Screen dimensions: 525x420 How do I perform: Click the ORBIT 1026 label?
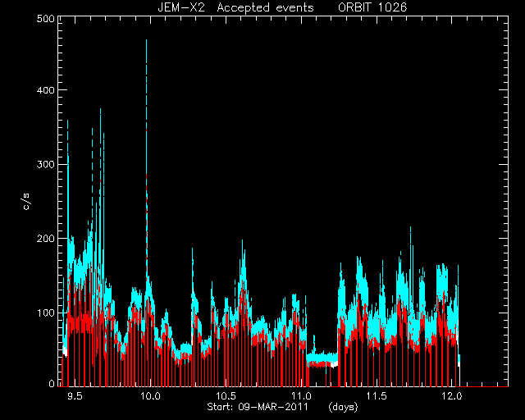pos(372,7)
